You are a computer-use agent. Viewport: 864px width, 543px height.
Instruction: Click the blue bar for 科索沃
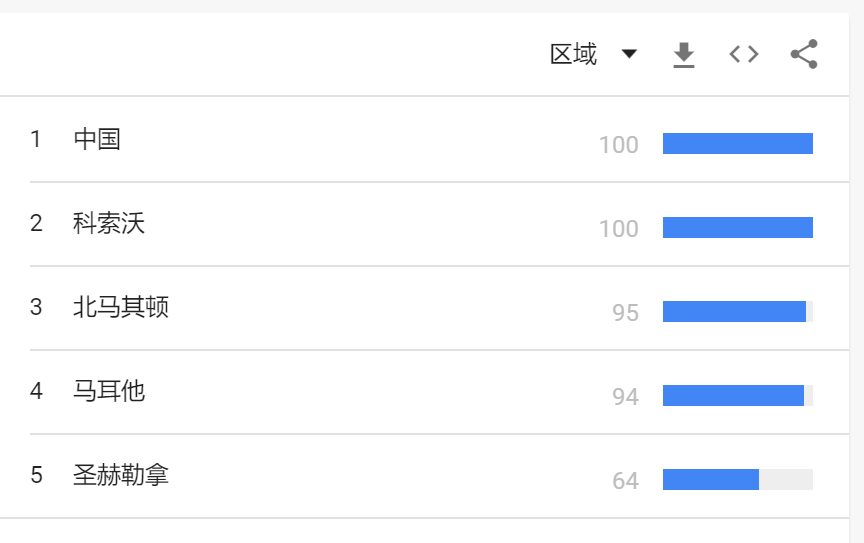click(738, 227)
